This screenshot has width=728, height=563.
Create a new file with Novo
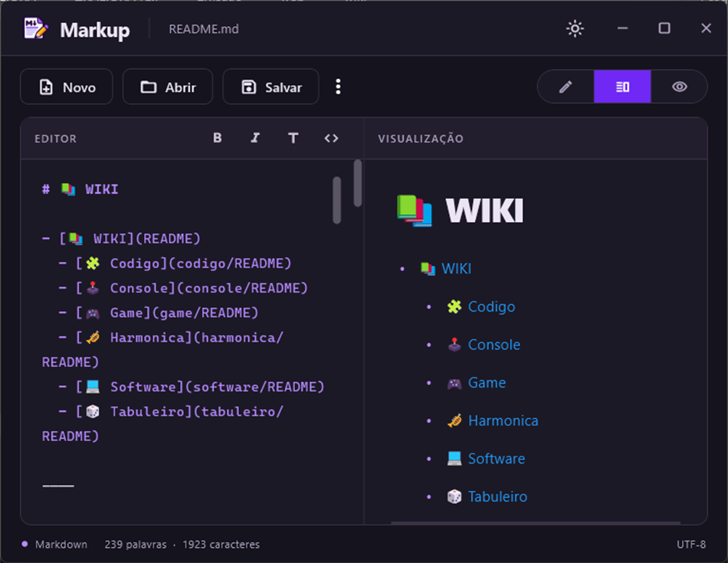(67, 87)
